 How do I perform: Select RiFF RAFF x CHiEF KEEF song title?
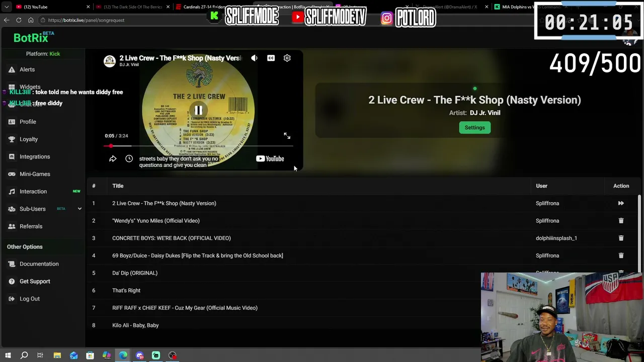click(x=185, y=308)
